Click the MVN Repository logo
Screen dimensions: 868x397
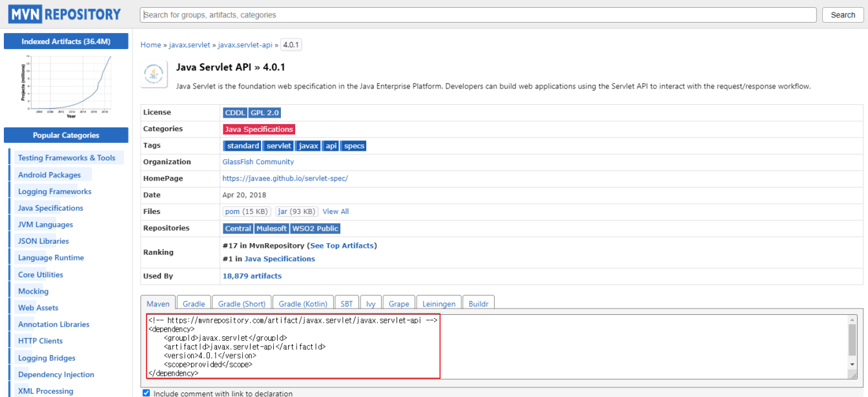click(x=65, y=14)
